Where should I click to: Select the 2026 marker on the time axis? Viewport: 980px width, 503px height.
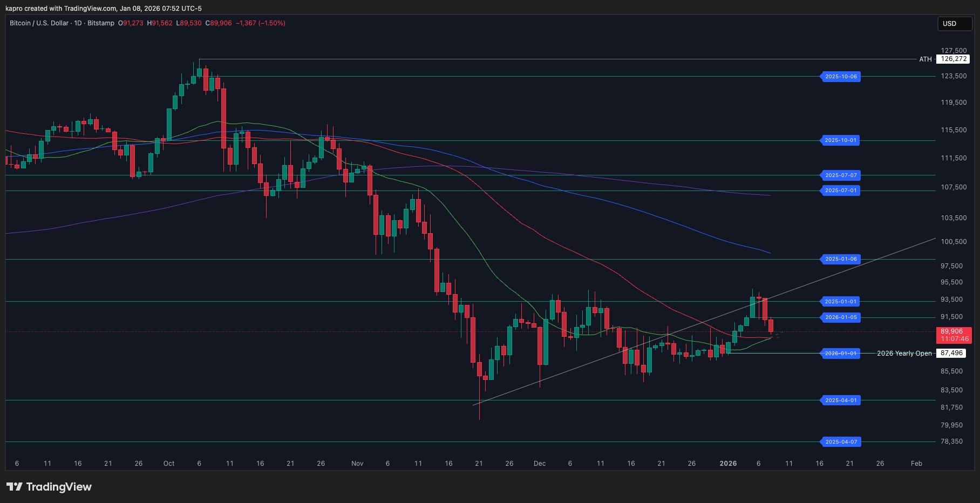[729, 463]
